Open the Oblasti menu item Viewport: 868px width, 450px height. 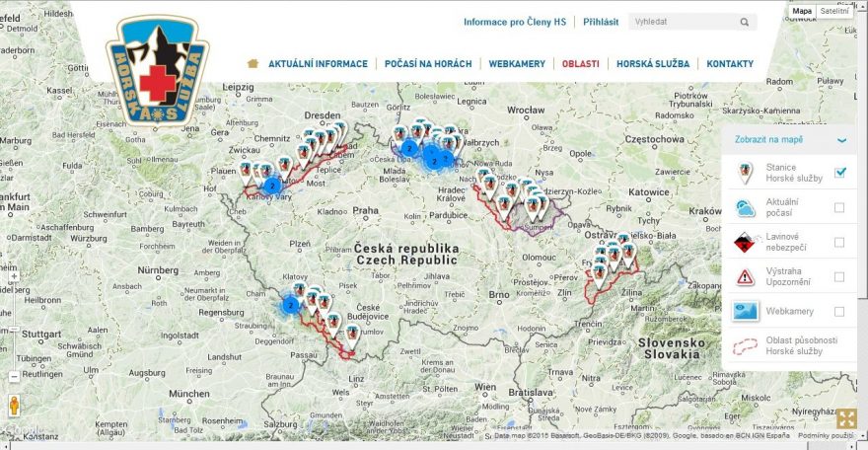[x=581, y=64]
